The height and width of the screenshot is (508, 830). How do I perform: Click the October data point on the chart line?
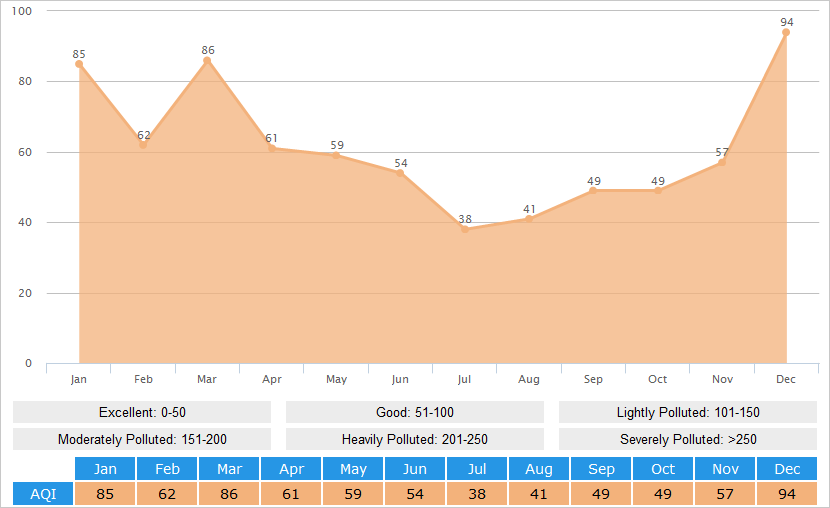pos(657,190)
